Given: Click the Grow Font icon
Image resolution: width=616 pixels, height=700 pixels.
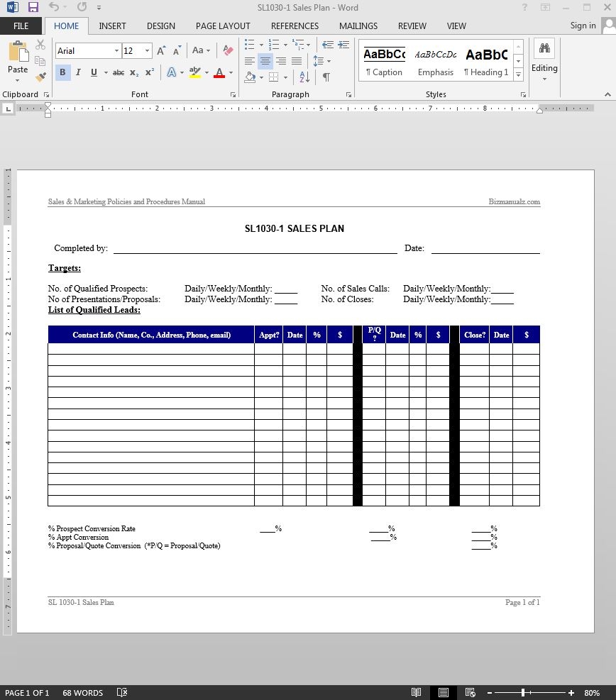Looking at the screenshot, I should [161, 50].
